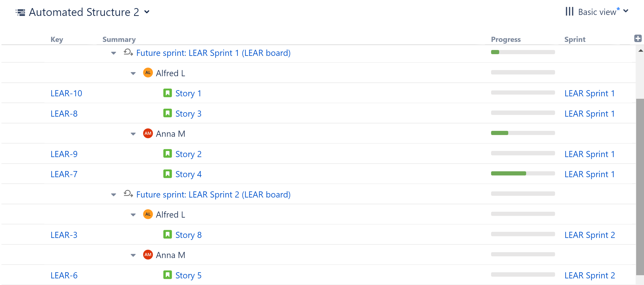Click the Progress column header
This screenshot has width=644, height=285.
(x=506, y=39)
